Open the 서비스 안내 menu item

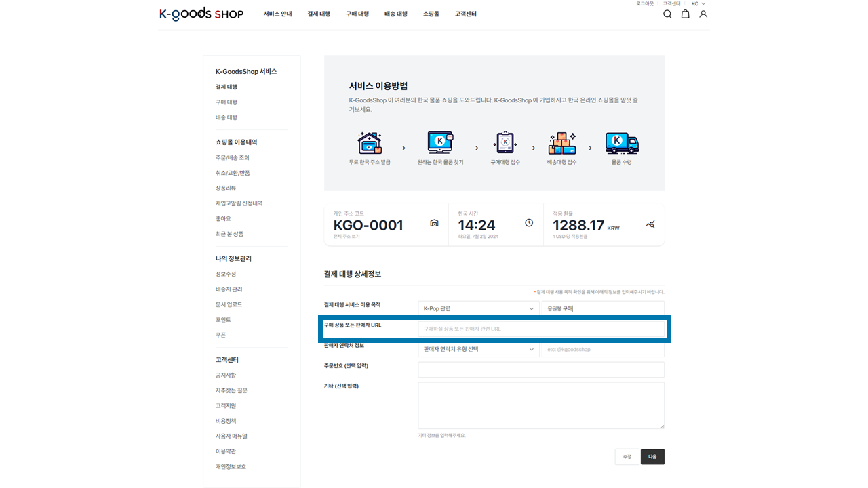[277, 14]
